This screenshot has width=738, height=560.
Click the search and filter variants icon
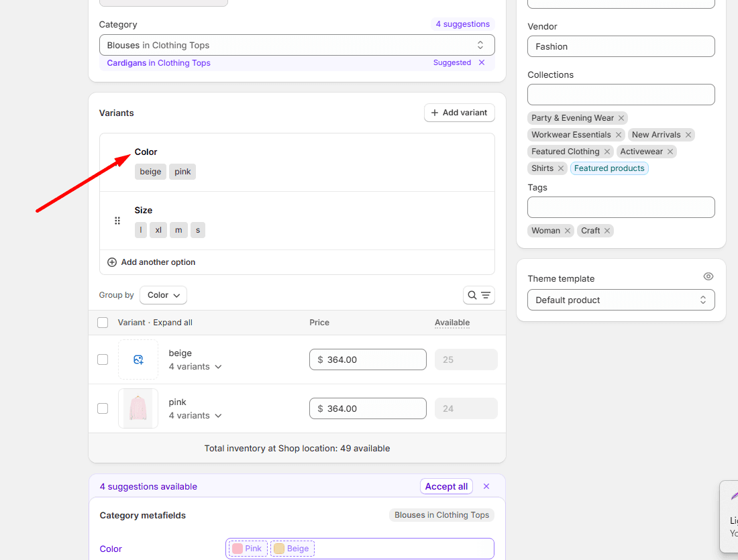click(x=479, y=295)
